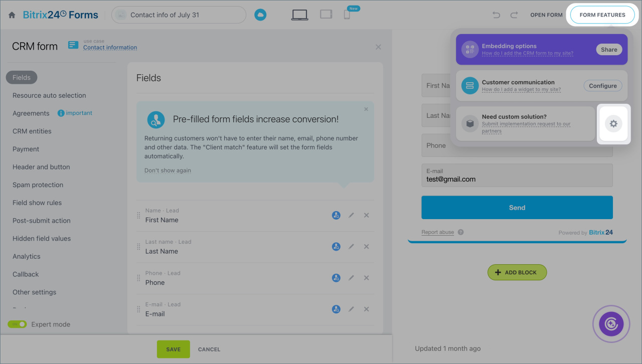The height and width of the screenshot is (364, 642).
Task: Click the Share button for embedding
Action: click(609, 50)
